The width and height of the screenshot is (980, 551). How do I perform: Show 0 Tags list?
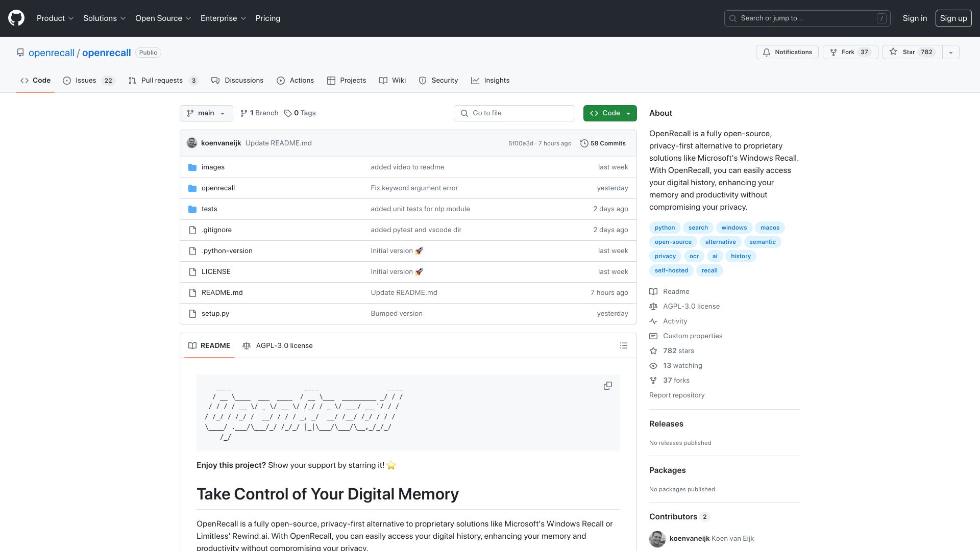tap(300, 113)
